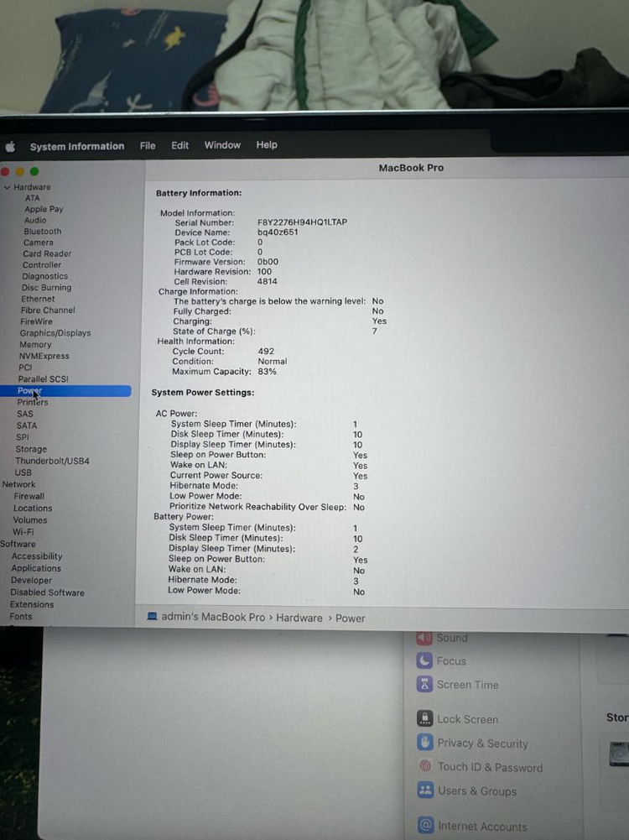Open the File menu
The width and height of the screenshot is (629, 840).
point(148,146)
